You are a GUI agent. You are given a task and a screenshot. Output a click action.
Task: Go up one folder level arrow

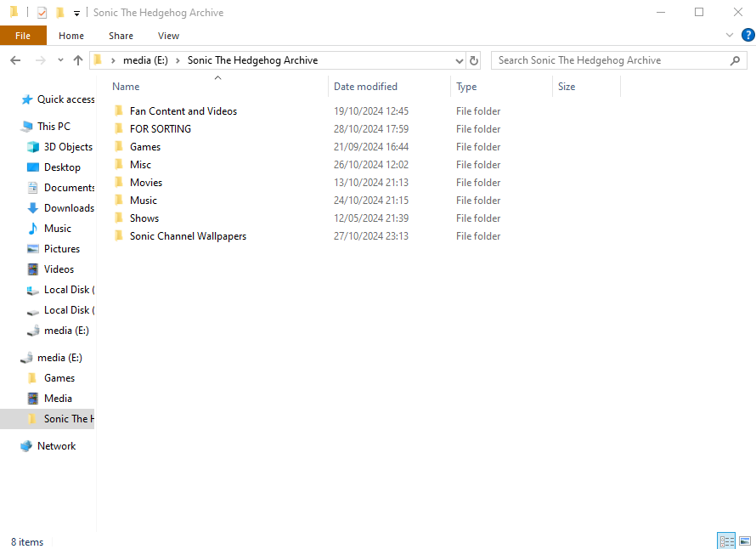pyautogui.click(x=77, y=60)
